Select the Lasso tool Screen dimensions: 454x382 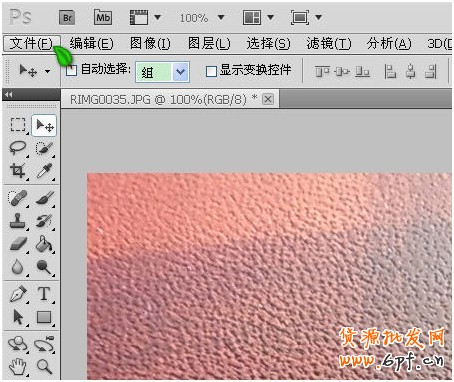[x=18, y=148]
